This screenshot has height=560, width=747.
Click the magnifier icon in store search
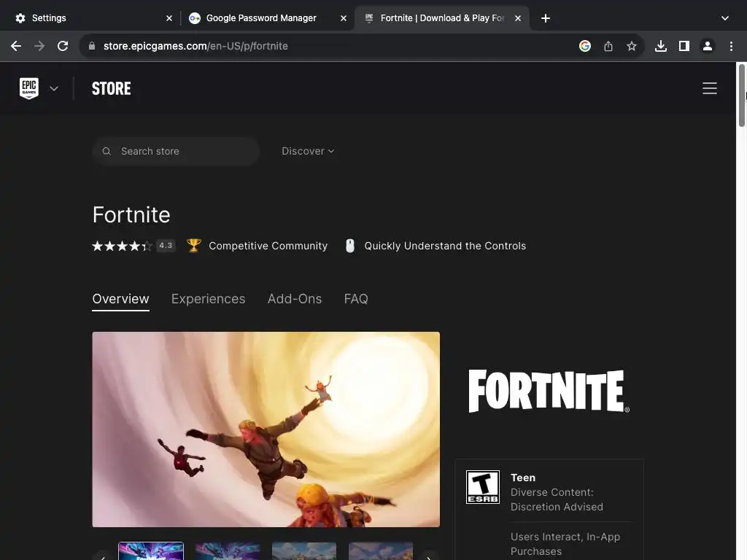107,151
